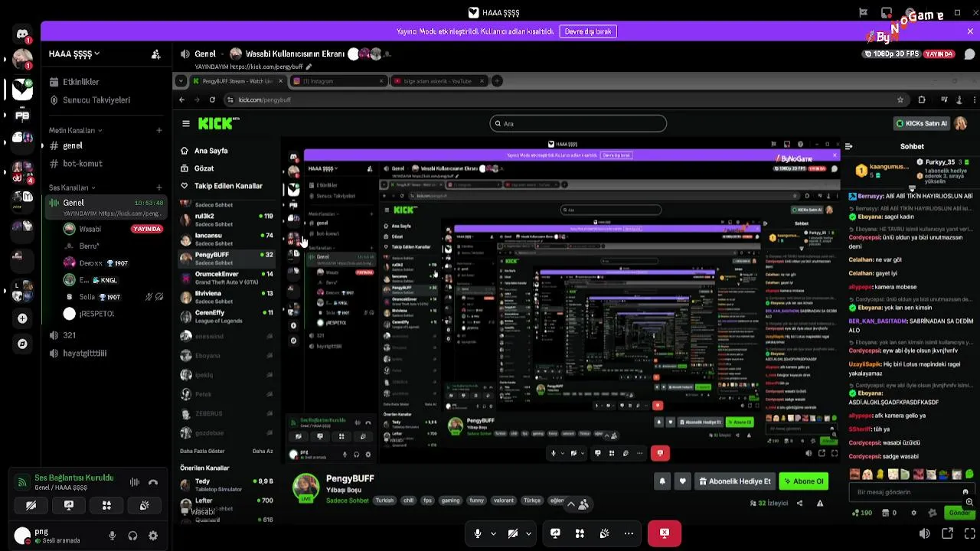Open the PB server in sidebar
The width and height of the screenshot is (980, 551).
tap(22, 116)
